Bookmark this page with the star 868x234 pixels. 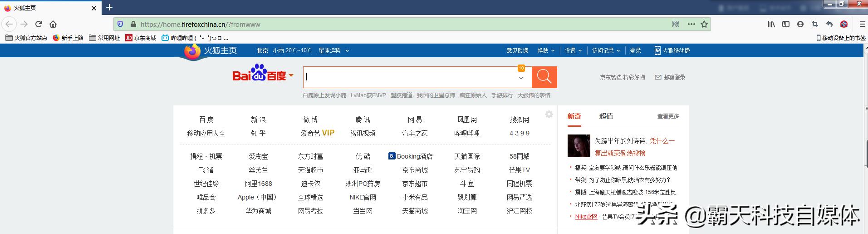[704, 25]
